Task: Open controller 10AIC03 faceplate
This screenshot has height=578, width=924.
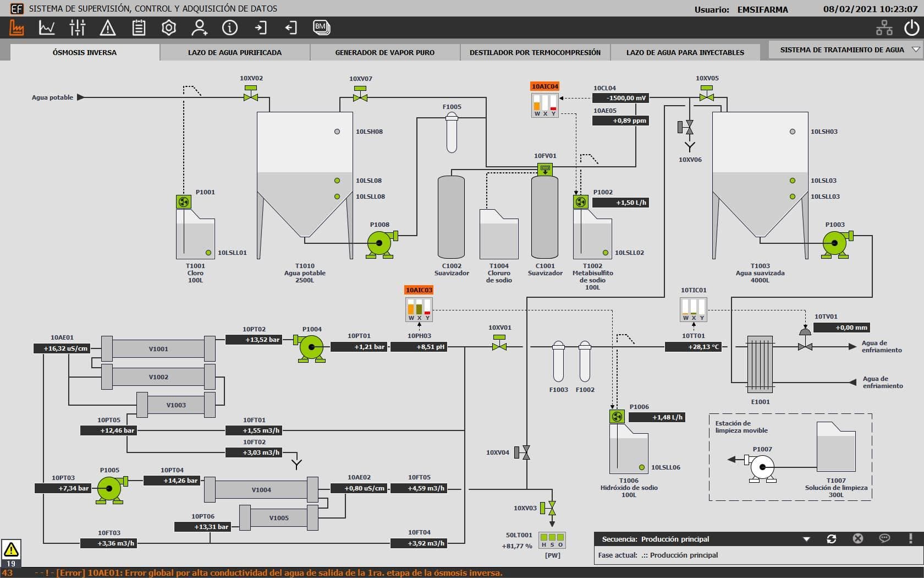Action: (419, 309)
